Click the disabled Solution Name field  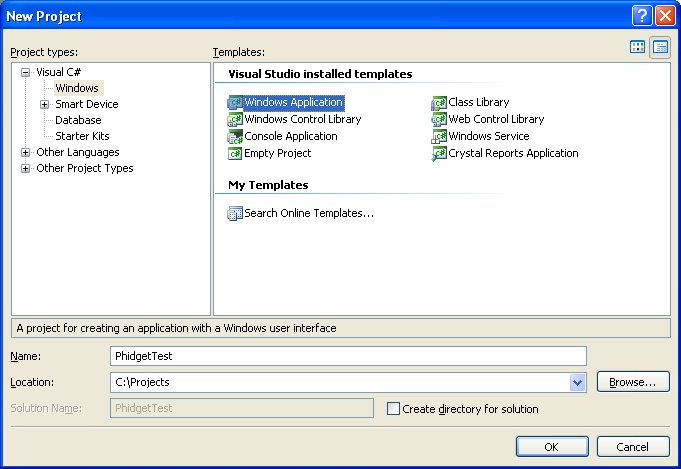pos(242,408)
